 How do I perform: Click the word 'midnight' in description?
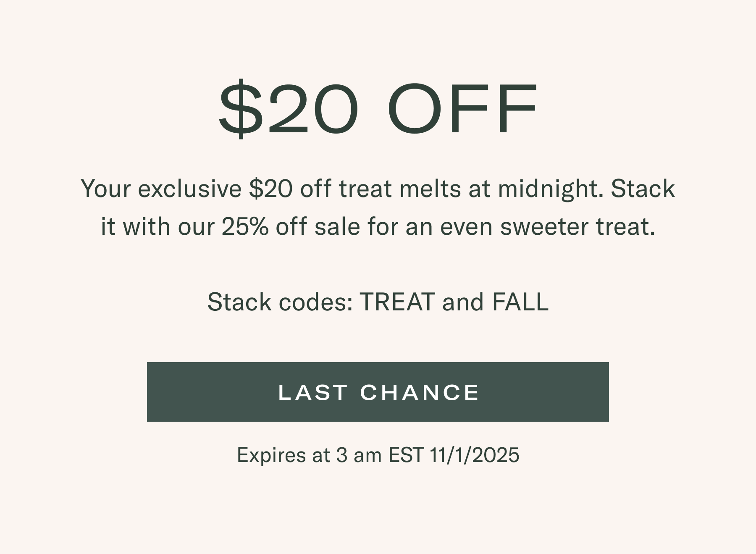(x=550, y=189)
